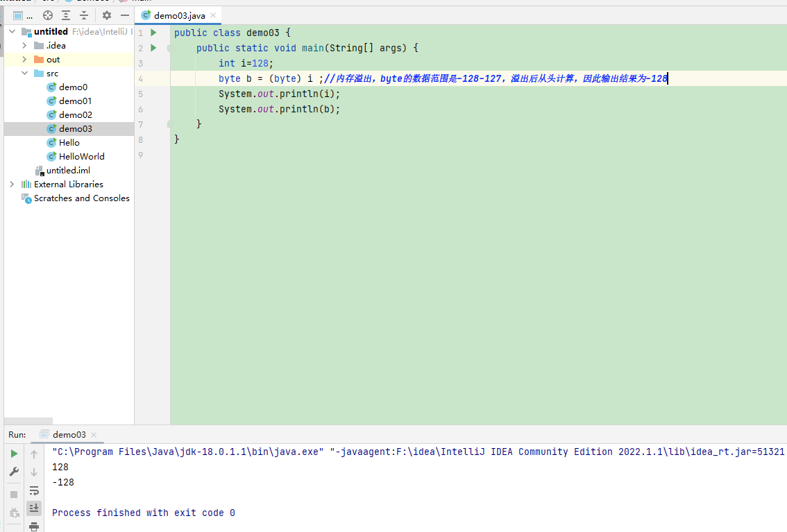The image size is (787, 532).
Task: Click the Project panel horizontal scrollbar
Action: [x=28, y=421]
